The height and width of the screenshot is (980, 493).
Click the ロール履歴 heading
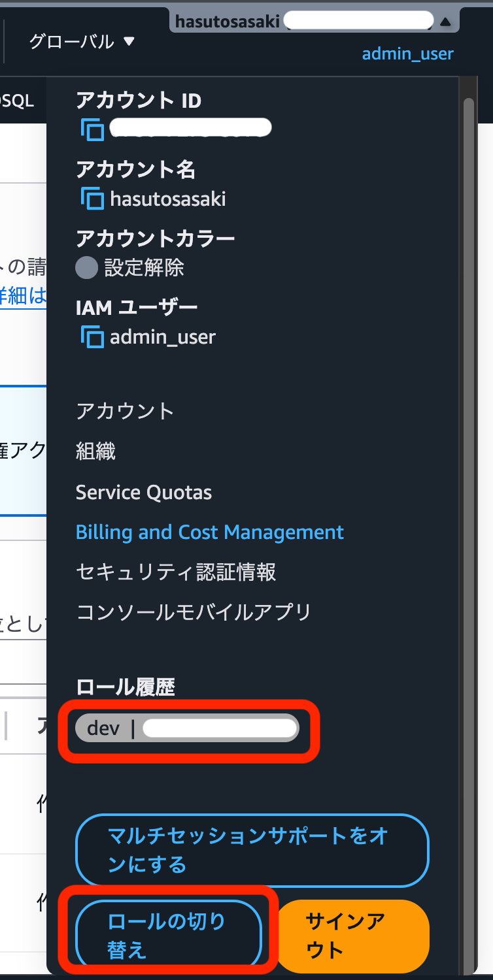tap(126, 687)
